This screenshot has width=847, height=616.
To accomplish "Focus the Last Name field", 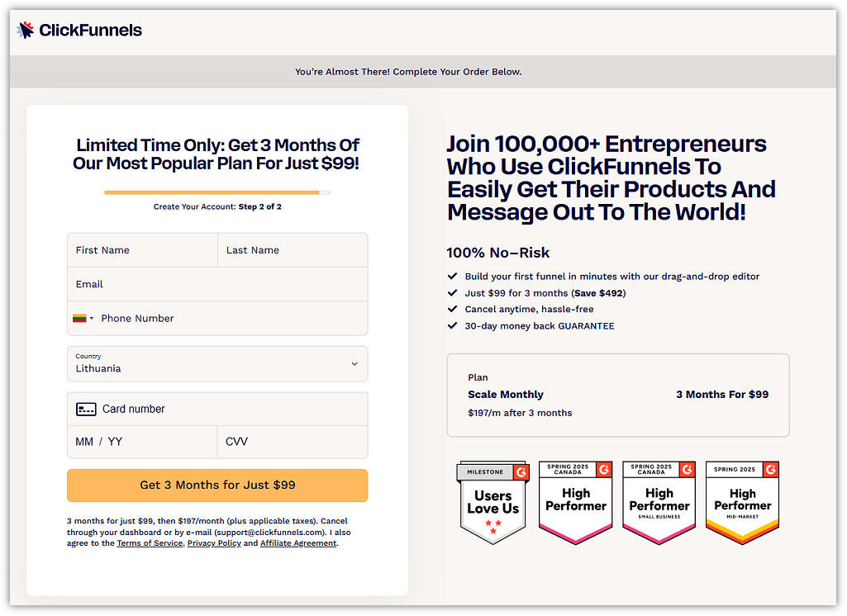I will tap(293, 250).
